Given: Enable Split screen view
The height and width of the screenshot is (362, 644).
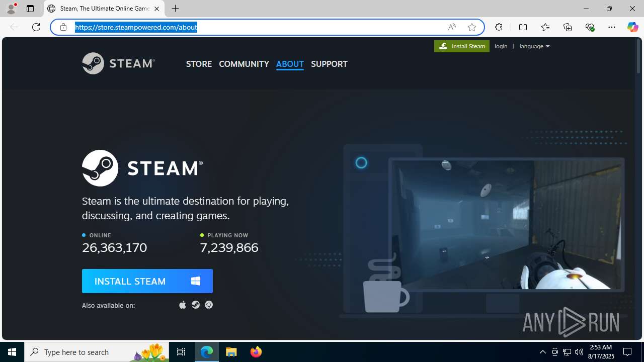Looking at the screenshot, I should point(523,27).
